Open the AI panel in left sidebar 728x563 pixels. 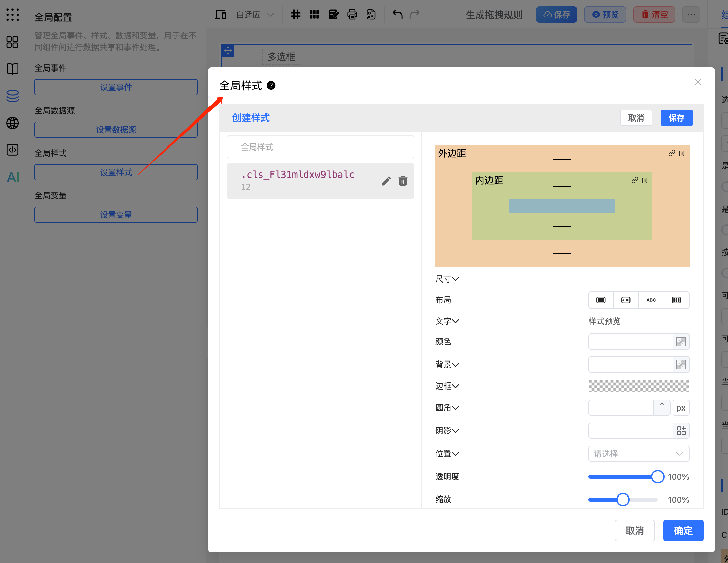click(x=13, y=177)
